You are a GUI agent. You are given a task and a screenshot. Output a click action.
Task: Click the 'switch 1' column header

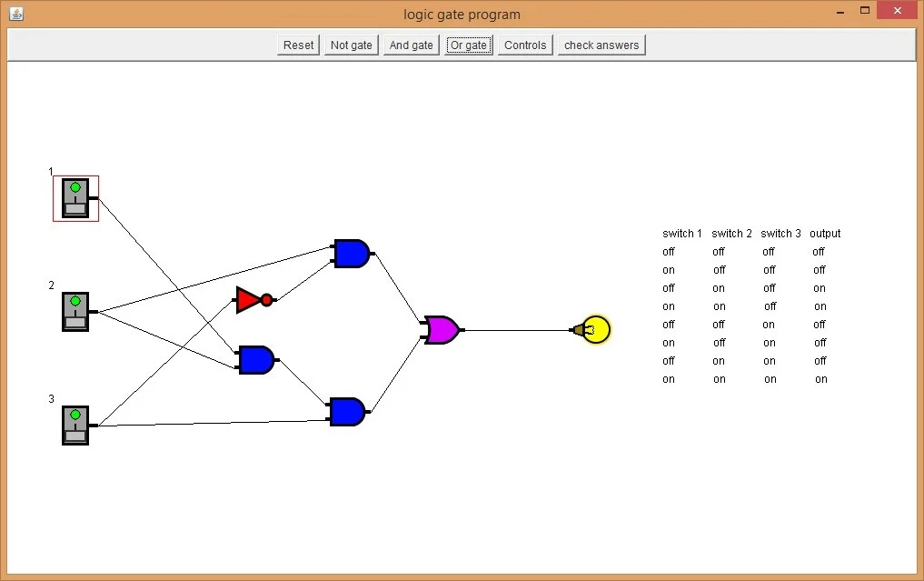(x=681, y=234)
